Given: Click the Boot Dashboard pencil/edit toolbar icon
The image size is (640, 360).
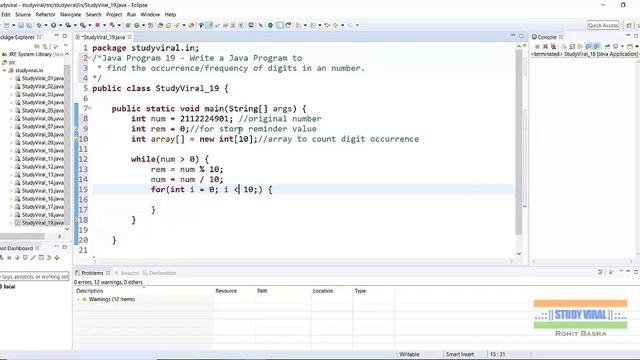Looking at the screenshot, I should click(x=33, y=258).
